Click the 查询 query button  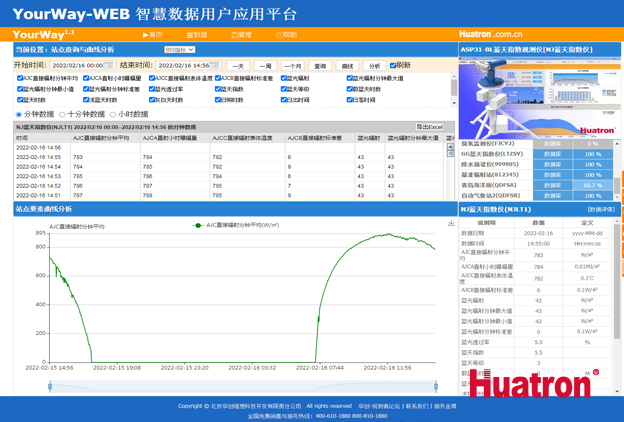coord(320,66)
